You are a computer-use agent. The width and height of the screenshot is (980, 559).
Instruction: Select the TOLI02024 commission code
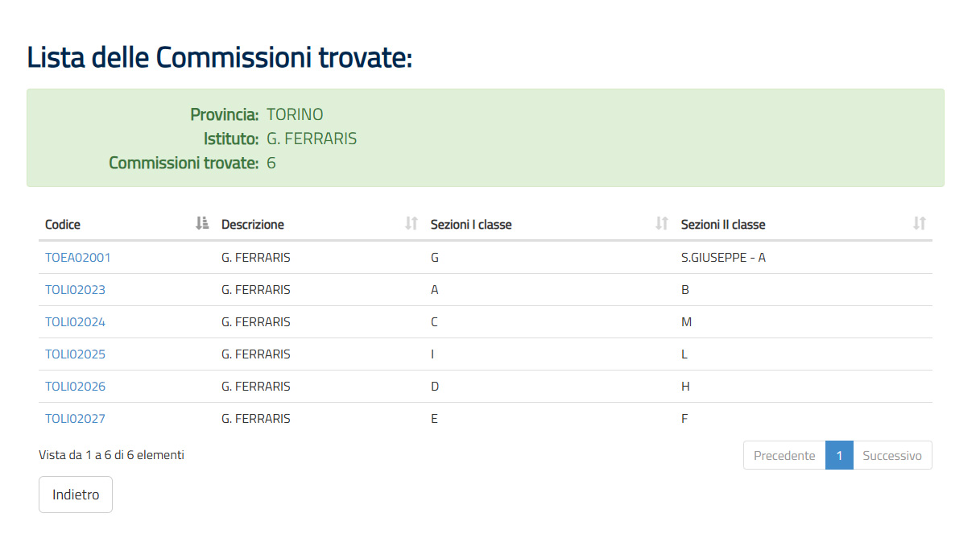click(75, 321)
